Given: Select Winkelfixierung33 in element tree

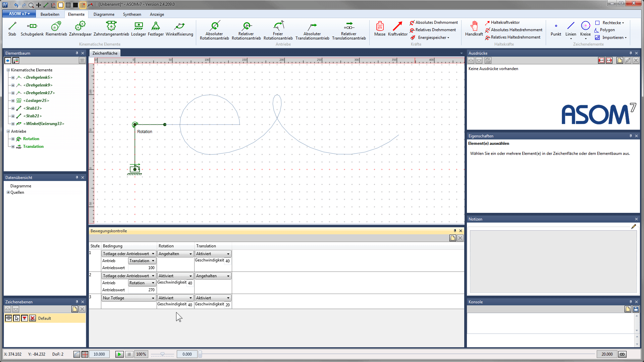Looking at the screenshot, I should tap(44, 124).
